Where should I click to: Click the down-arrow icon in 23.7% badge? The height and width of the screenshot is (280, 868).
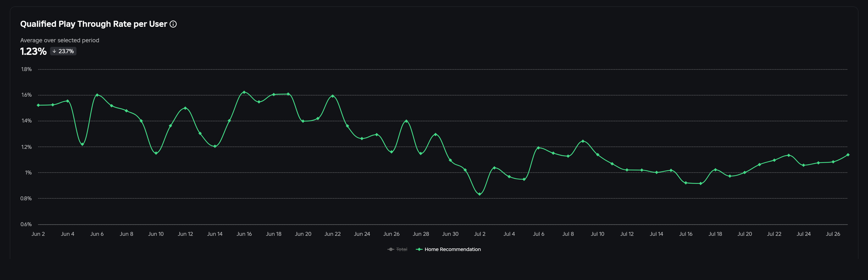pos(54,51)
